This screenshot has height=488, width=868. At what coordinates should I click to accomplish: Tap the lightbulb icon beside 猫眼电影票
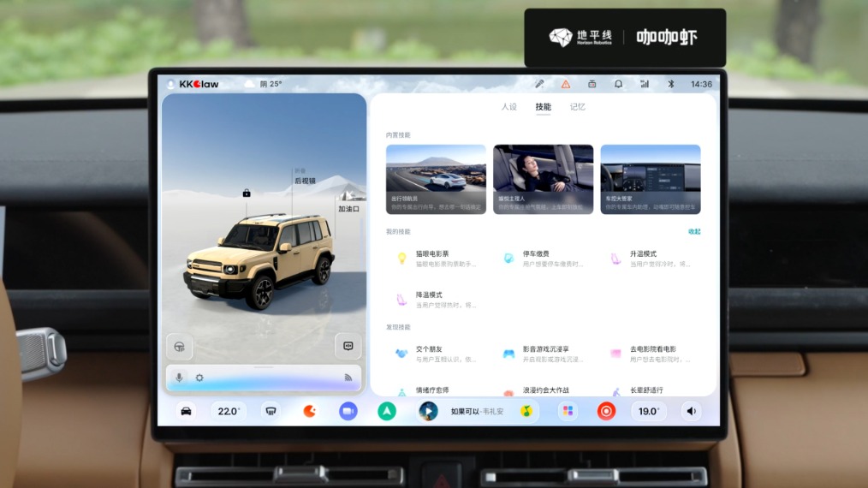coord(401,258)
